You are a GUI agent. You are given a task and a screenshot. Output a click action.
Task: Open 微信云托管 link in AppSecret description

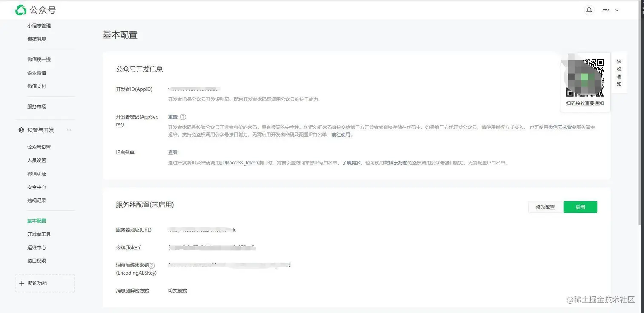tap(560, 127)
